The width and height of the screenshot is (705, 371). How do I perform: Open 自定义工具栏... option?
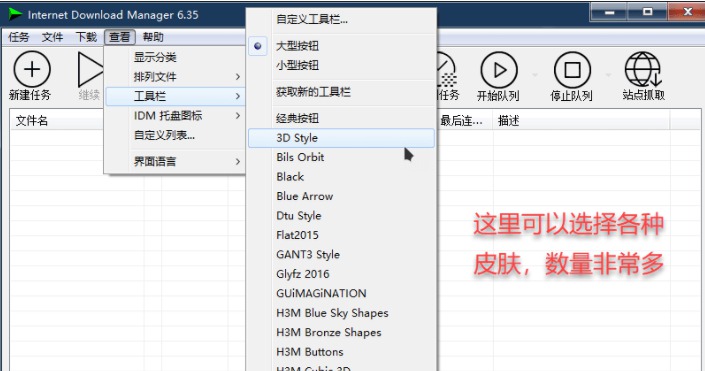[342, 19]
